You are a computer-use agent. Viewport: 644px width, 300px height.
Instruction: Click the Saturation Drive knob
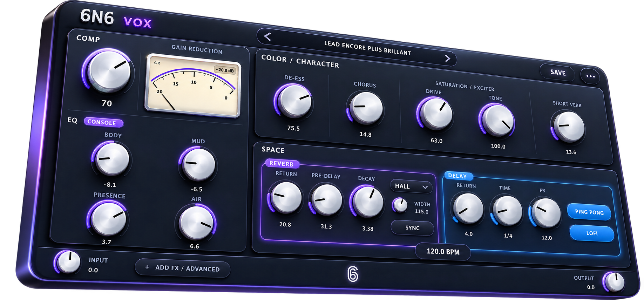coord(436,114)
